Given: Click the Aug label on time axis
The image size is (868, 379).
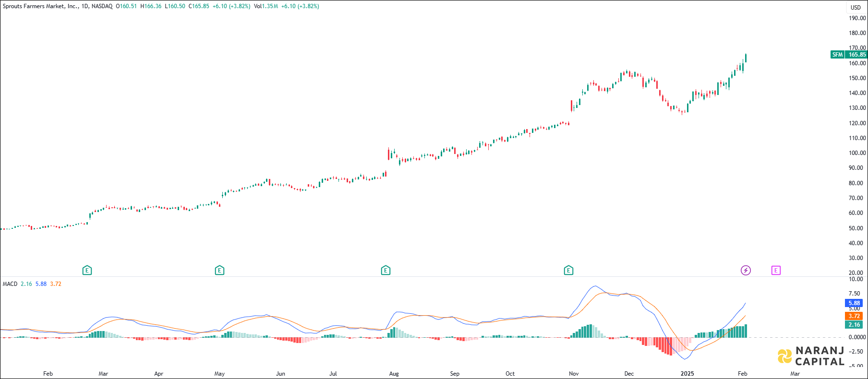Looking at the screenshot, I should 394,374.
